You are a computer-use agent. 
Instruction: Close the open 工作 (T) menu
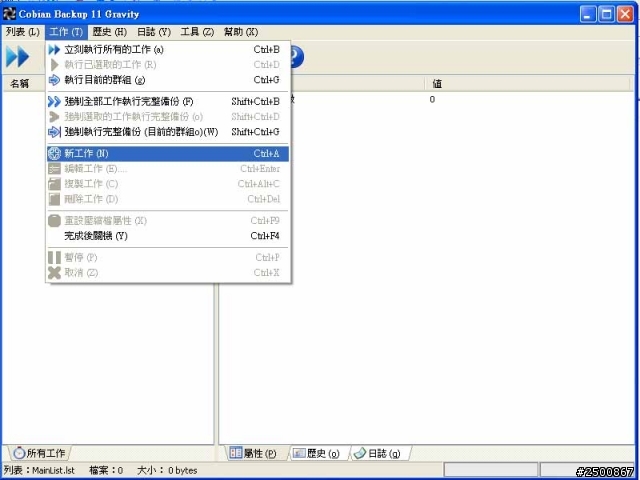(x=66, y=32)
